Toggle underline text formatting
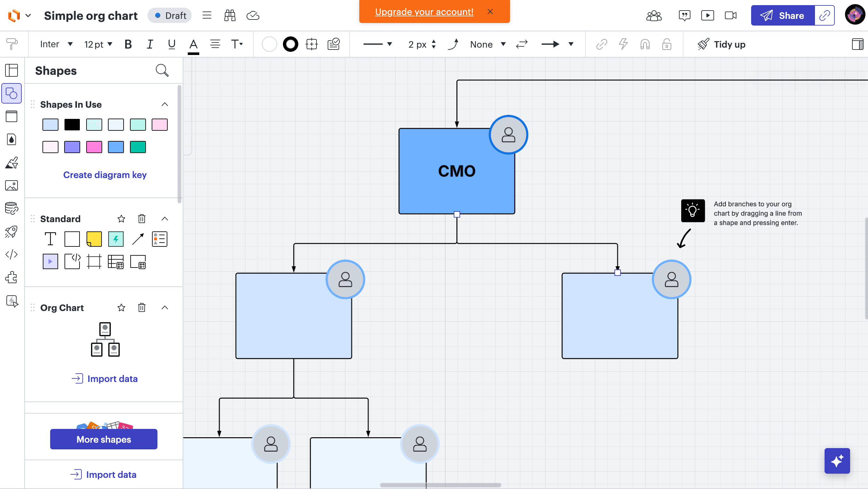The width and height of the screenshot is (868, 489). (x=171, y=44)
